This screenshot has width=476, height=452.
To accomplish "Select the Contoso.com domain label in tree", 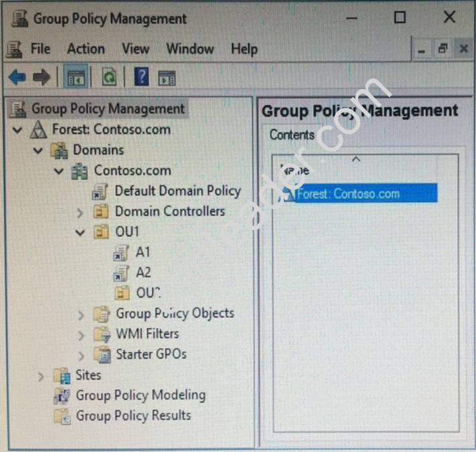I will pos(133,170).
